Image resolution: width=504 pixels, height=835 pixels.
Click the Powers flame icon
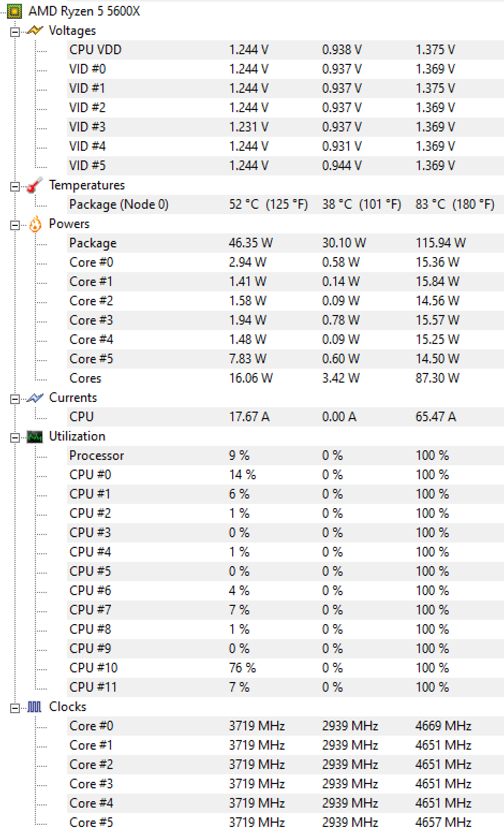[x=35, y=224]
